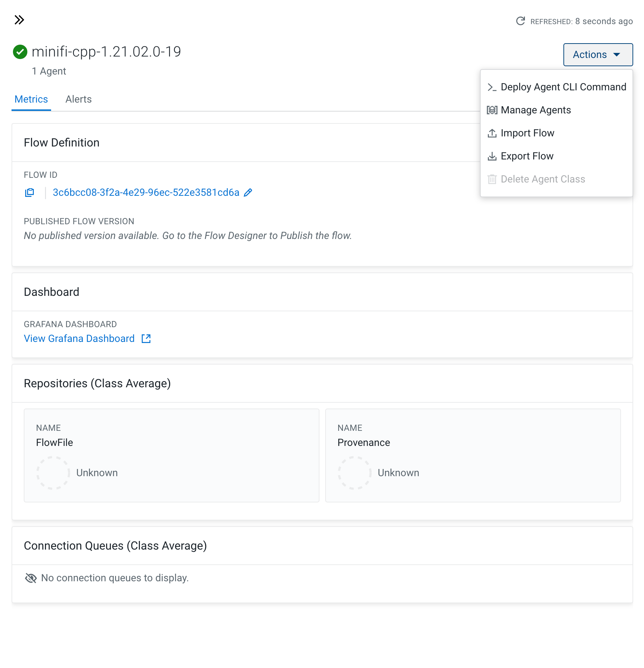Screen dimensions: 644x668
Task: Copy the Flow ID with copy icon
Action: coord(30,193)
